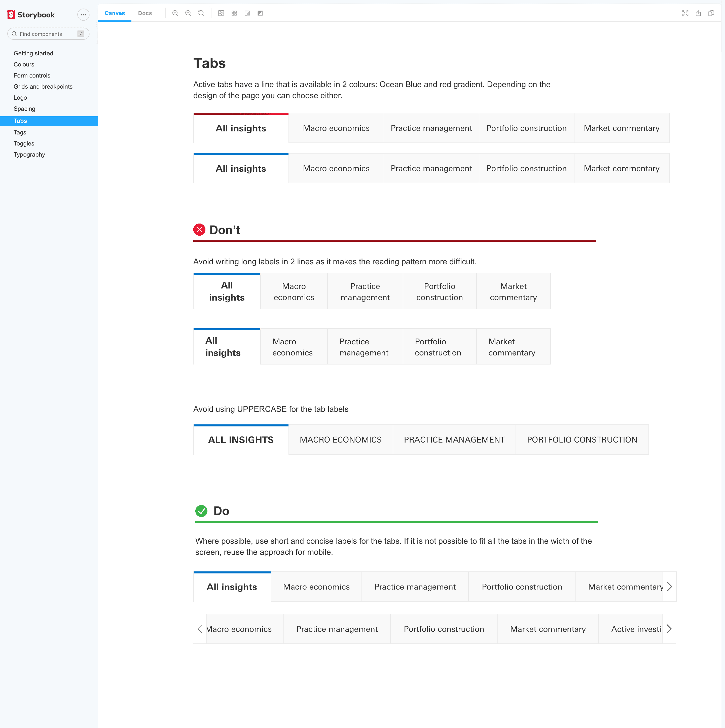This screenshot has width=725, height=728.
Task: Click the zoom out toolbar icon
Action: point(188,13)
